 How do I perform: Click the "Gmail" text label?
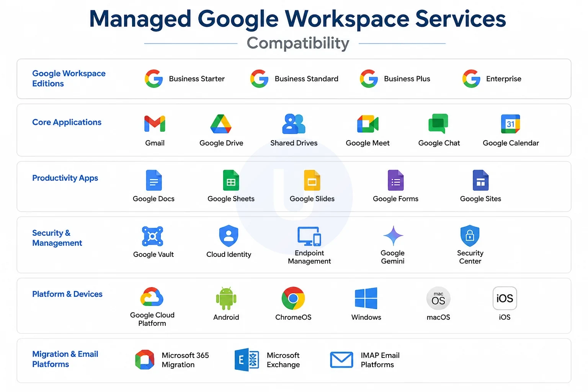click(x=155, y=143)
